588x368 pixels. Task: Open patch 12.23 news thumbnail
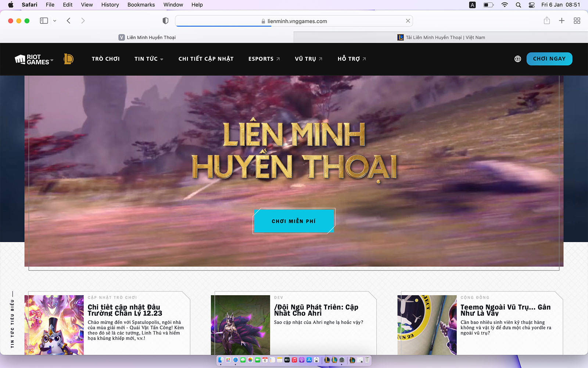click(54, 325)
